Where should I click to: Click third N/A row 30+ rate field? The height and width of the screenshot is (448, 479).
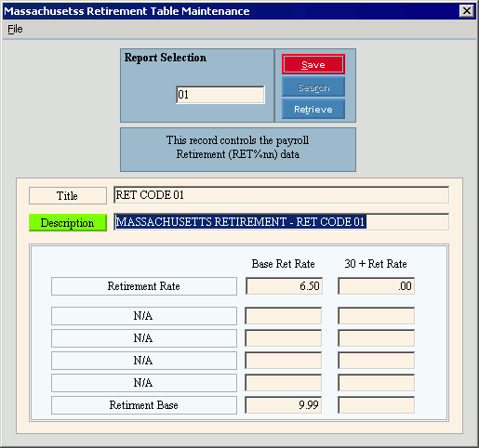click(x=376, y=361)
